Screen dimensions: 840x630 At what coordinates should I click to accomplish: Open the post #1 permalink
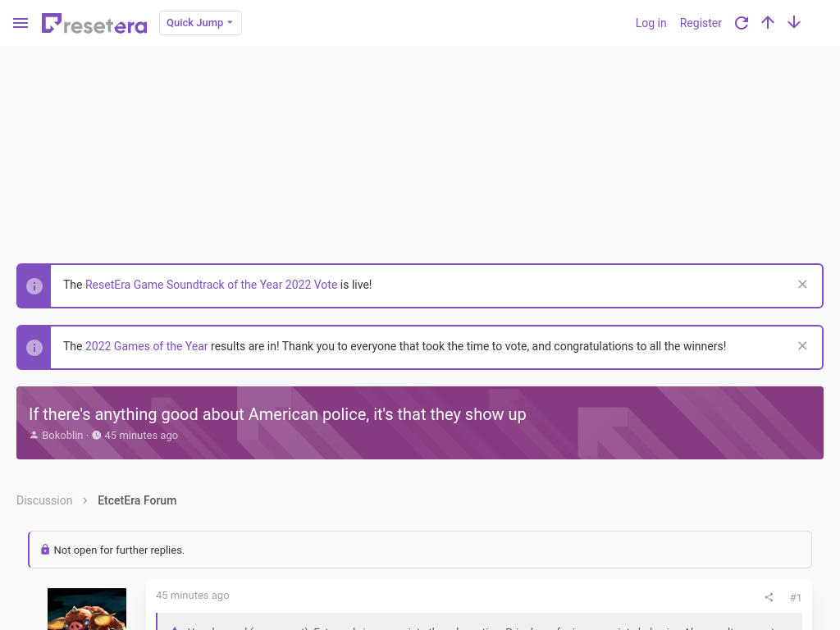[x=796, y=597]
